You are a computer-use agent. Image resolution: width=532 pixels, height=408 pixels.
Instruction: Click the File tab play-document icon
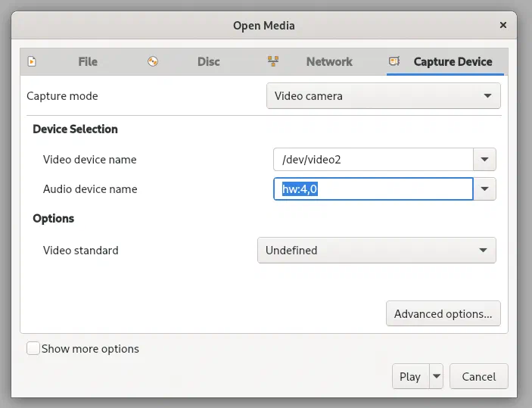click(x=32, y=61)
